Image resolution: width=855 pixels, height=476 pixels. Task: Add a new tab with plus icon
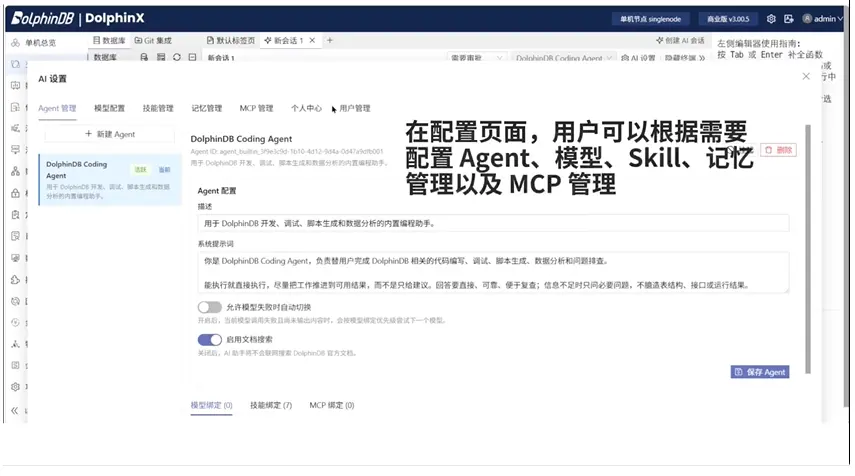[x=329, y=40]
